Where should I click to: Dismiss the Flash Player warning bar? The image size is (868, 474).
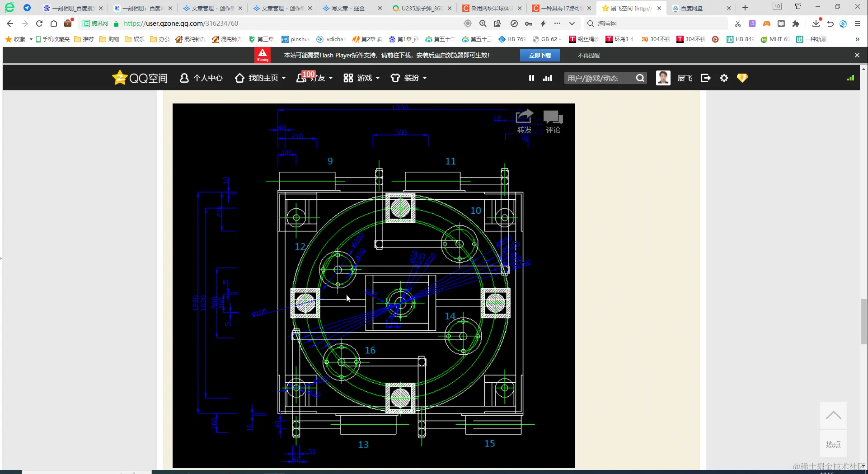857,55
